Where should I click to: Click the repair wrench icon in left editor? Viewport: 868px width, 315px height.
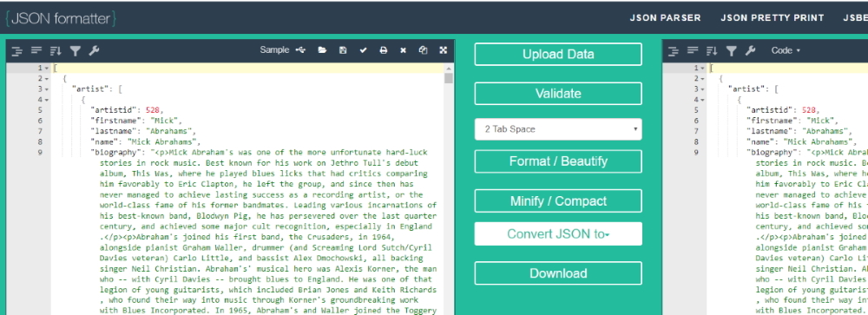94,50
